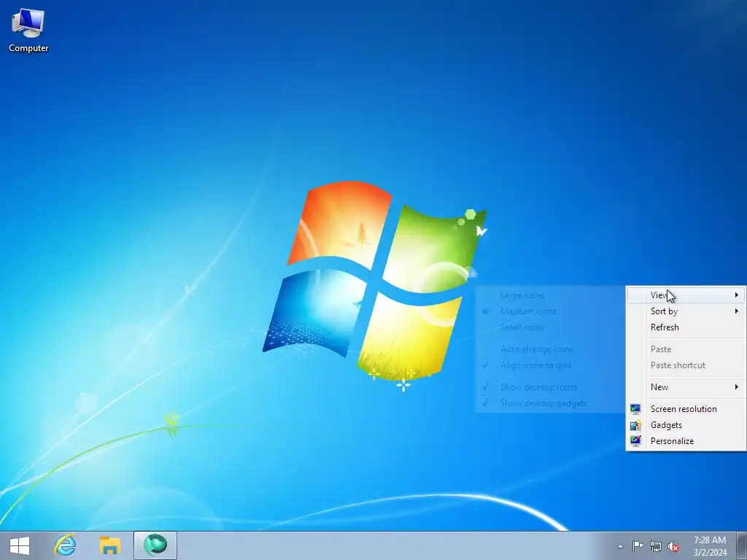Expand the Sort by submenu
Image resolution: width=747 pixels, height=560 pixels.
[x=686, y=311]
